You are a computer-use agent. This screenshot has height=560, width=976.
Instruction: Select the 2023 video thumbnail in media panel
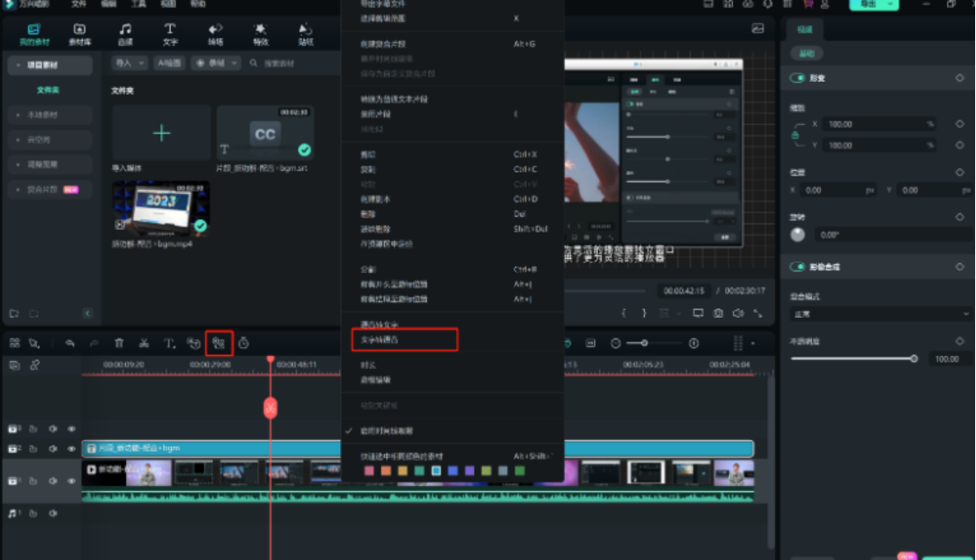[160, 209]
